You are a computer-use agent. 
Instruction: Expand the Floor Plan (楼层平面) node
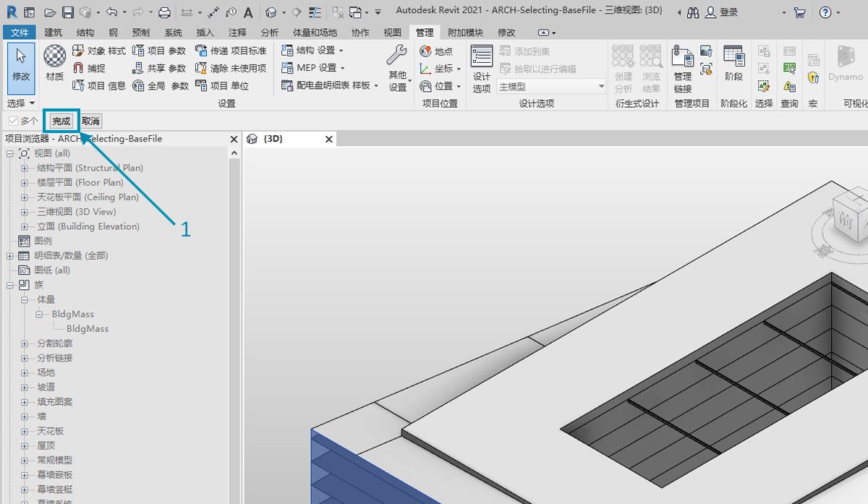click(24, 183)
